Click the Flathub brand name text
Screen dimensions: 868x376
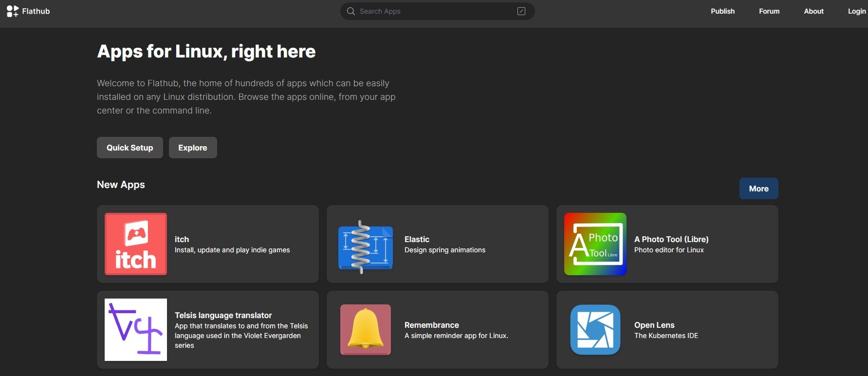[x=36, y=11]
